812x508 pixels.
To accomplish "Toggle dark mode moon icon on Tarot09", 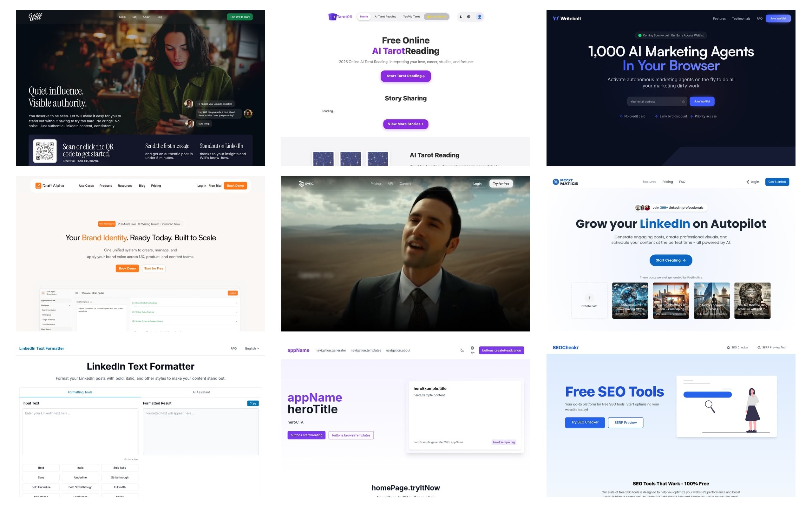I will [461, 17].
